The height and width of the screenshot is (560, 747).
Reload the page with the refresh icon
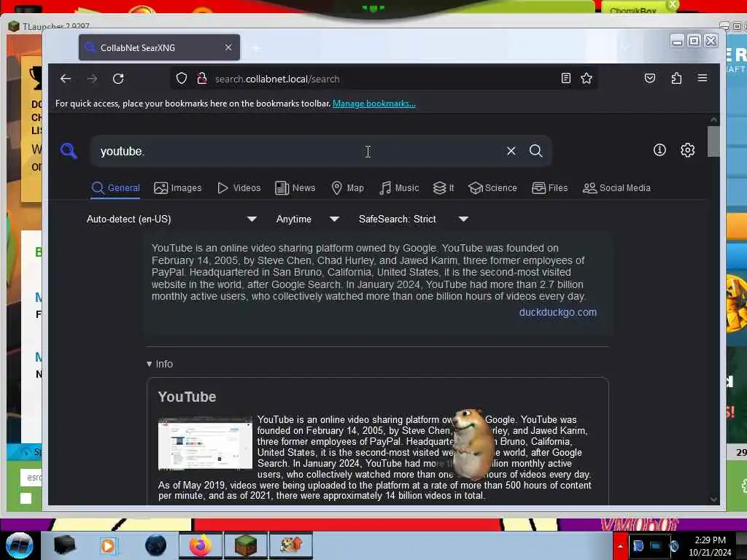(x=118, y=79)
